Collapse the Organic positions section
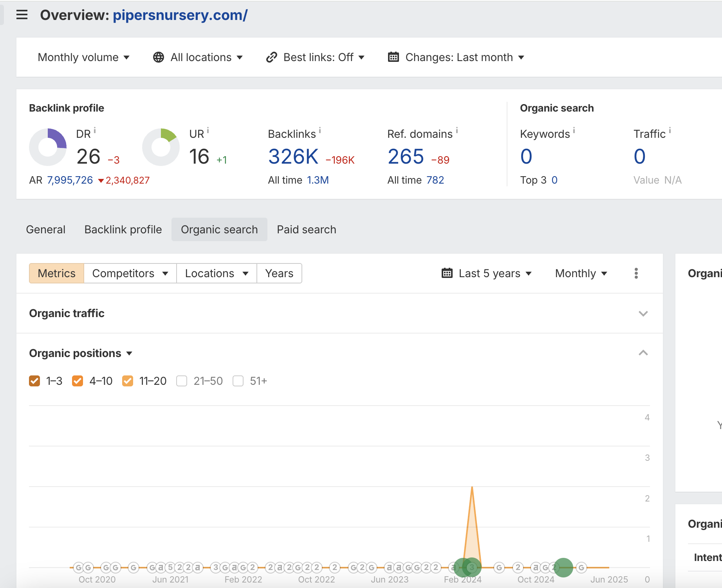 coord(643,353)
